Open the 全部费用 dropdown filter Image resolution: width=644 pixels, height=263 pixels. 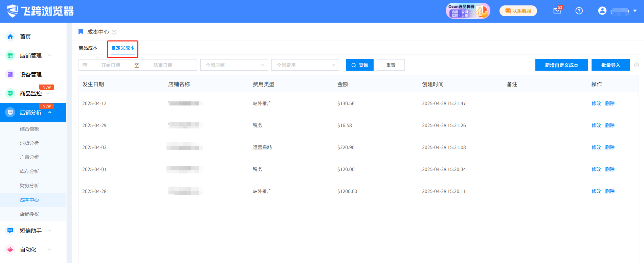(305, 65)
